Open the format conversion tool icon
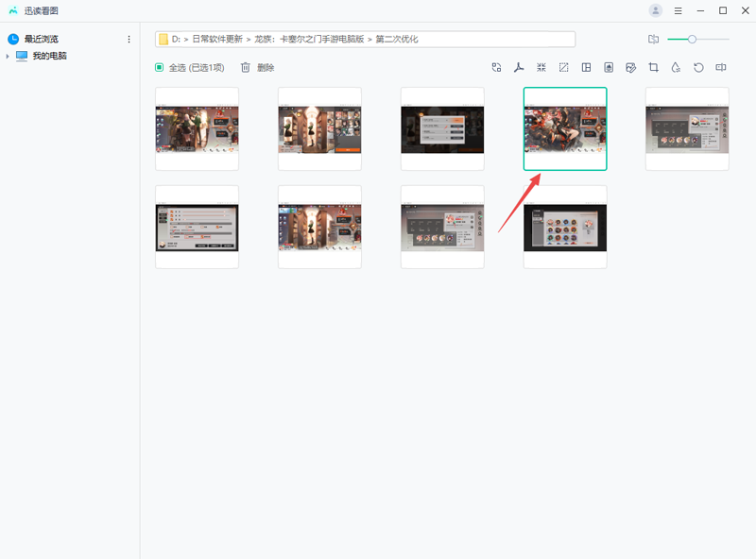This screenshot has width=756, height=559. point(496,68)
